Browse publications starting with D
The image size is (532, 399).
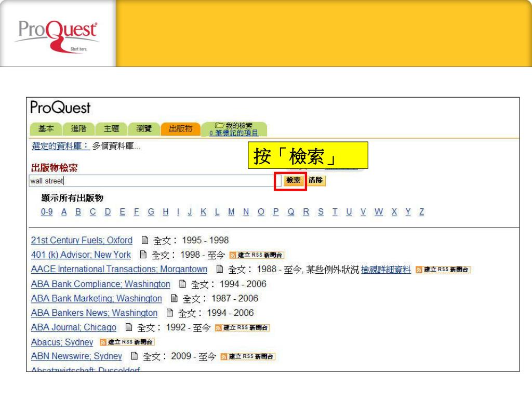pyautogui.click(x=108, y=212)
